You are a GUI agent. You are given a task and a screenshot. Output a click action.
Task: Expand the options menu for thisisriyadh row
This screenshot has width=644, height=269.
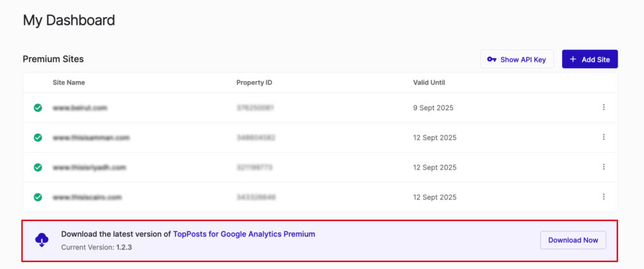tap(603, 167)
